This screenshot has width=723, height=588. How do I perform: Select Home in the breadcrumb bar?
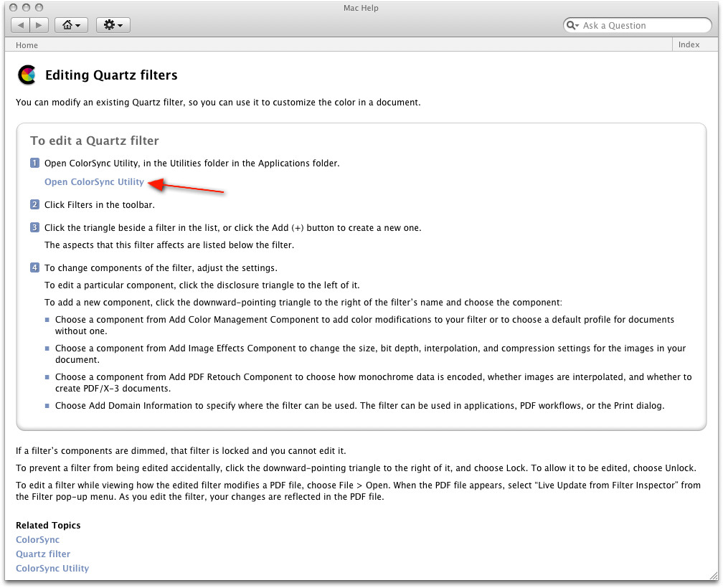coord(27,45)
